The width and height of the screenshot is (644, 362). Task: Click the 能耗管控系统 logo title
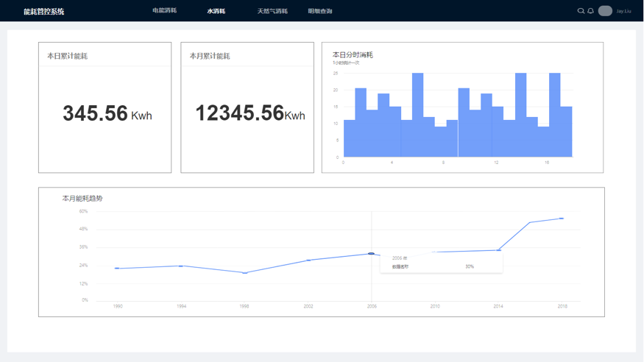(x=43, y=12)
